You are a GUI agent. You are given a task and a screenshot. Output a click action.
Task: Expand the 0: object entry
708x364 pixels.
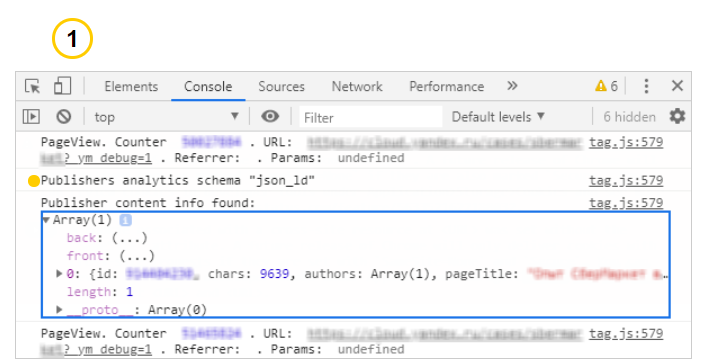59,273
